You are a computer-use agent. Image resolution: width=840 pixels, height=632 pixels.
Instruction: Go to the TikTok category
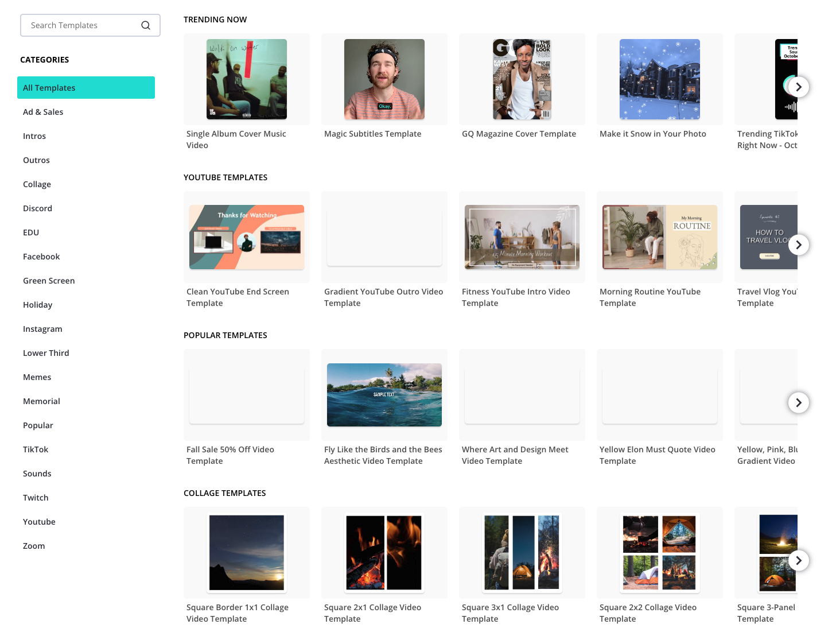36,449
